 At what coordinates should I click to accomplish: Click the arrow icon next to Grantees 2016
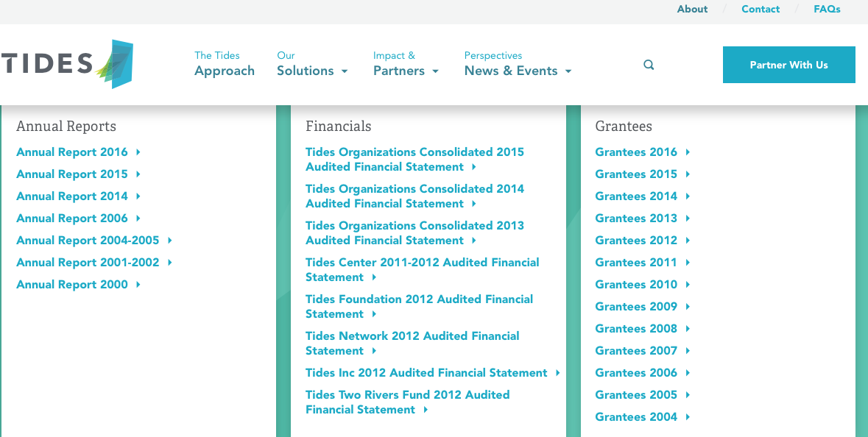[688, 152]
